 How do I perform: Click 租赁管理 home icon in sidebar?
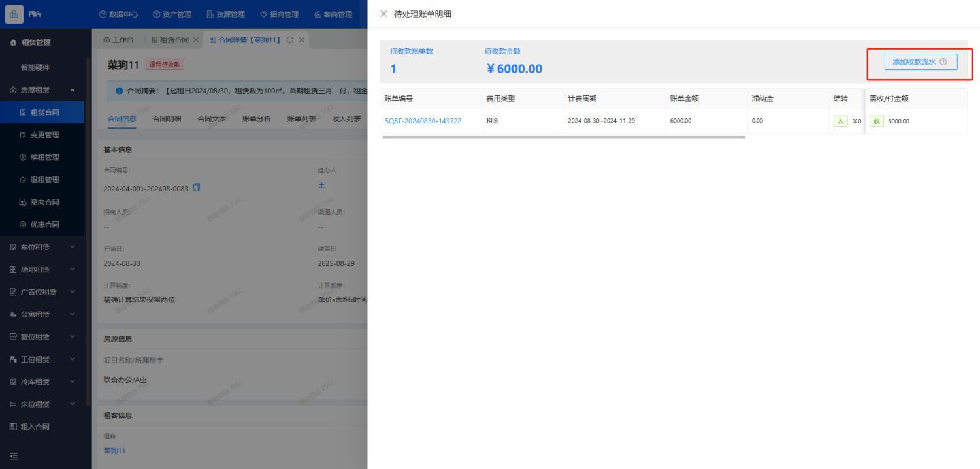click(x=13, y=42)
